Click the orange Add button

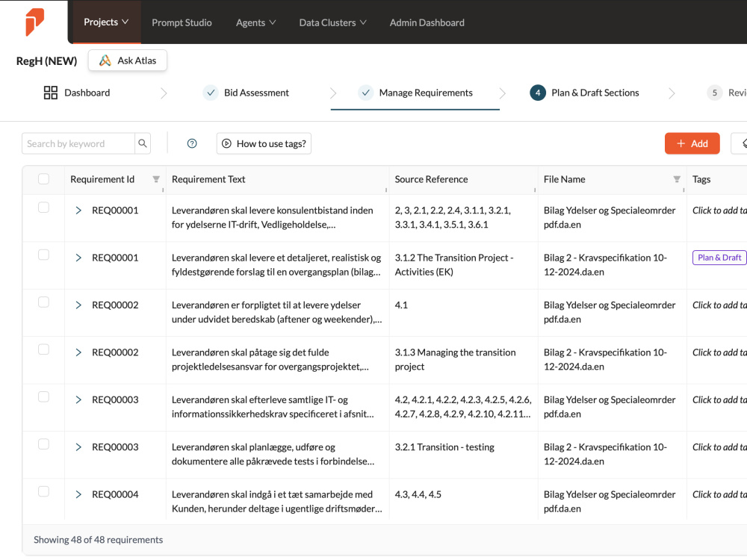[692, 143]
